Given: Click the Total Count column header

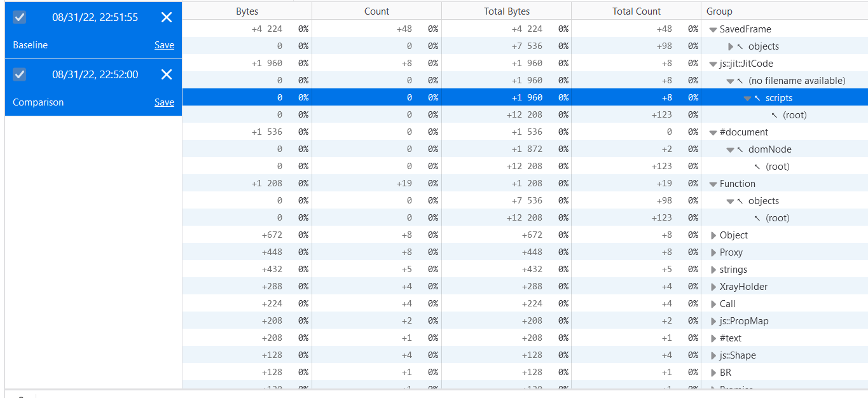Looking at the screenshot, I should coord(637,11).
